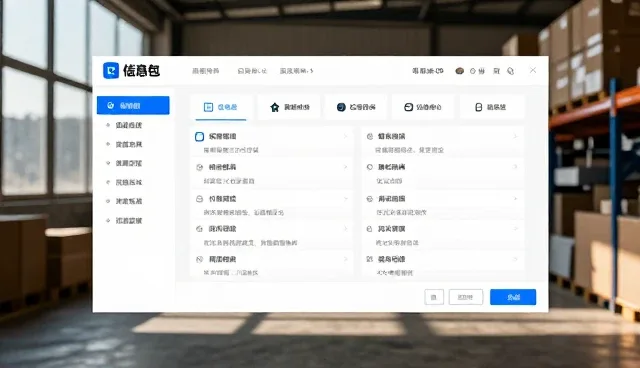The image size is (640, 368).
Task: Switch to the tab with the dark filled circle icon
Action: click(356, 107)
